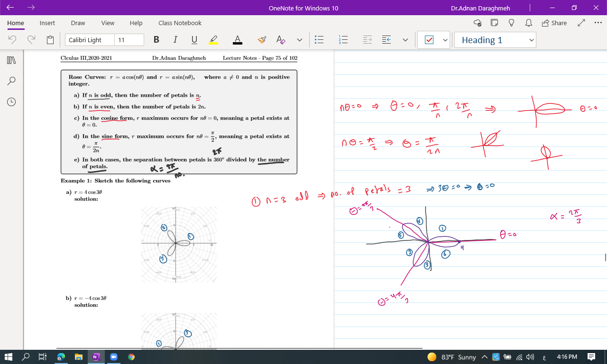This screenshot has width=607, height=364.
Task: Expand the tags dropdown arrow beside checkbox
Action: (x=445, y=40)
